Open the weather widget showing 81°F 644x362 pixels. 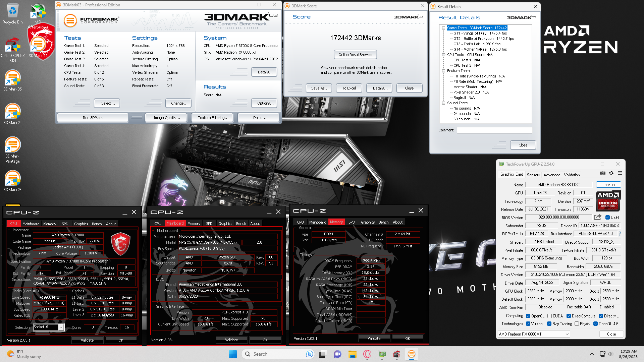[24, 354]
